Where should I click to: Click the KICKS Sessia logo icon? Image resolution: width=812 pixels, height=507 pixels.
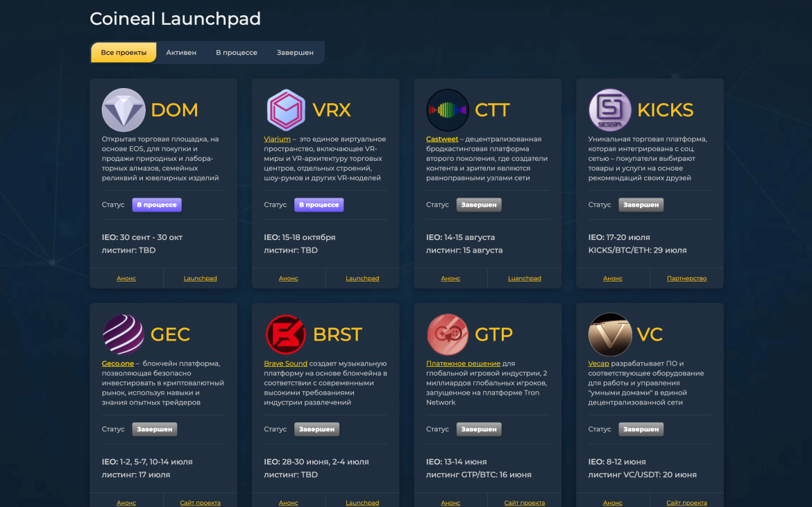610,110
